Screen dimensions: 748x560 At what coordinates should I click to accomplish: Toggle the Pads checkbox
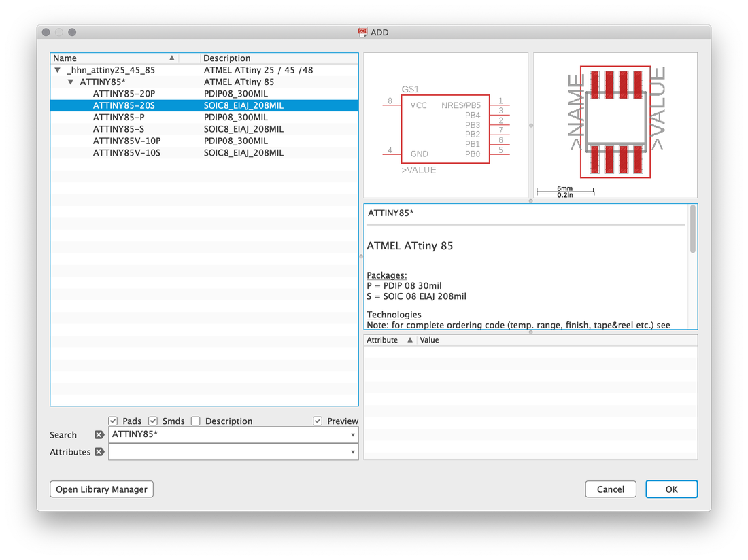pos(113,421)
